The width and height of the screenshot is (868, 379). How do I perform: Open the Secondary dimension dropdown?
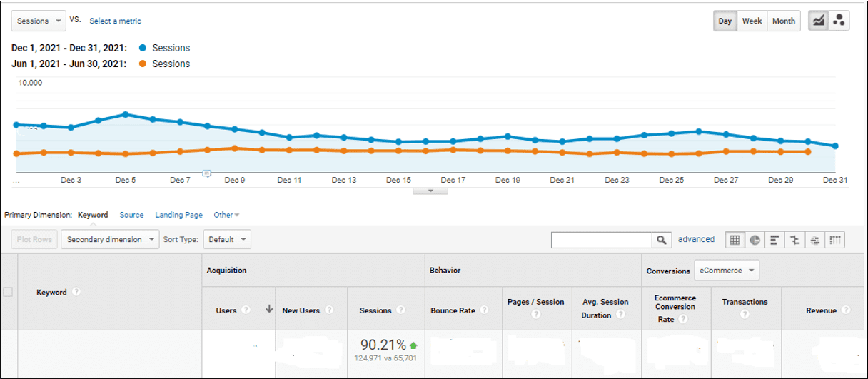point(110,240)
